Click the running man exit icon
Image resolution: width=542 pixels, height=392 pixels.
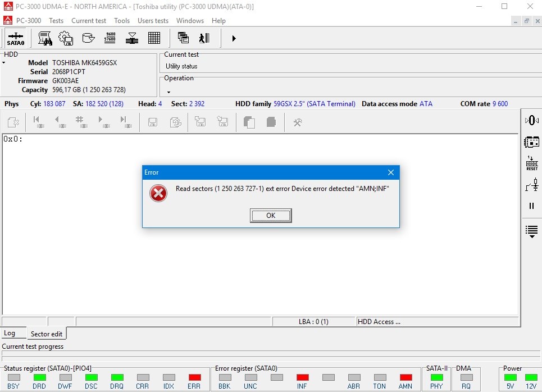coord(204,38)
